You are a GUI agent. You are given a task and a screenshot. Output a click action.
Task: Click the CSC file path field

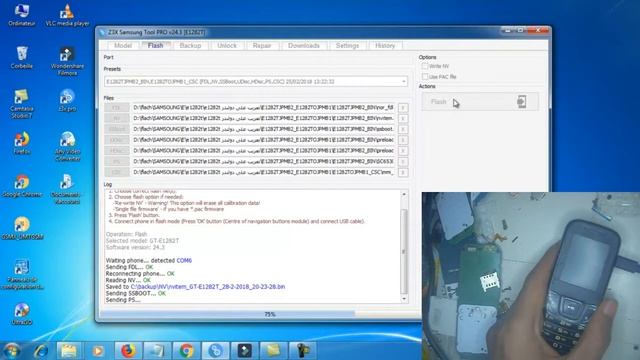263,172
